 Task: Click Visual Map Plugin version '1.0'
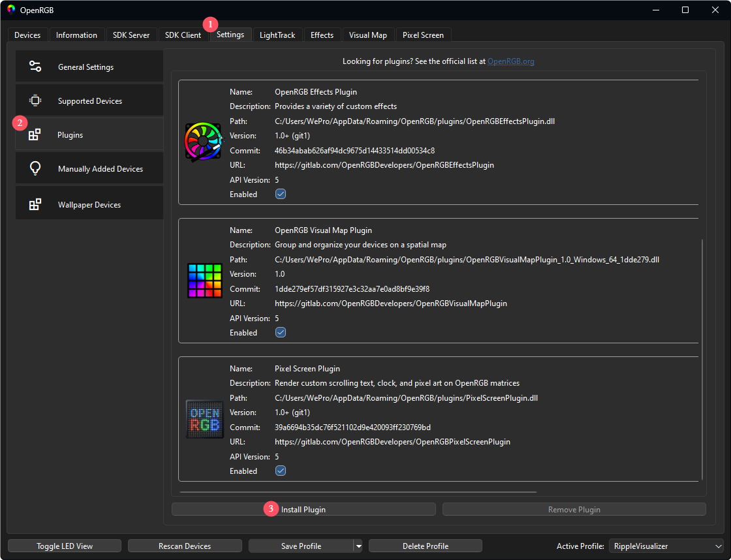click(280, 274)
